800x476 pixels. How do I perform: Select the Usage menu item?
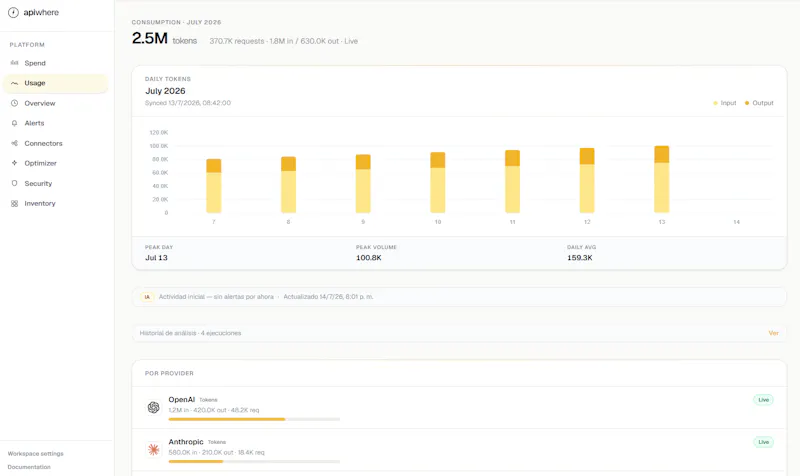(x=56, y=83)
